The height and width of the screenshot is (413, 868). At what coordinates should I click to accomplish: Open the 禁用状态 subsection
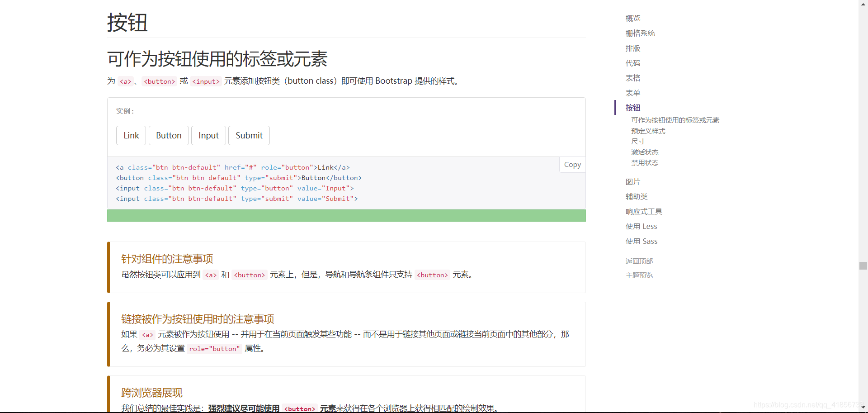pyautogui.click(x=645, y=163)
